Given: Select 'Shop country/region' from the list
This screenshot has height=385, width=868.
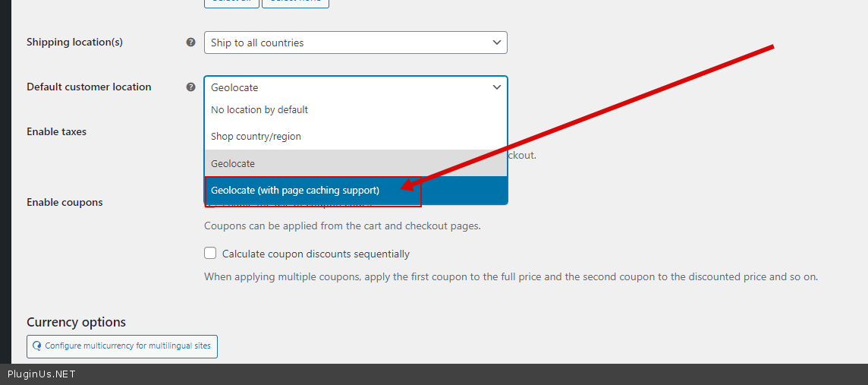Looking at the screenshot, I should point(256,137).
